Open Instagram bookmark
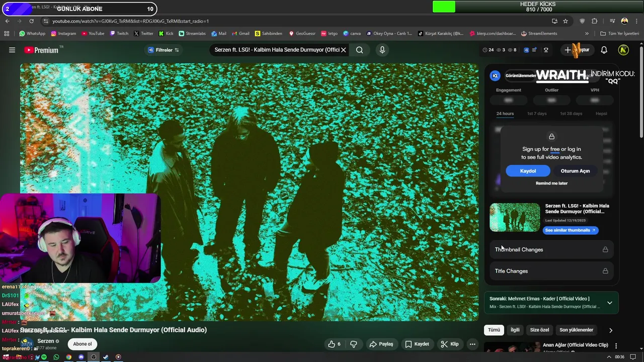Screen dimensions: 644x362 pyautogui.click(x=63, y=34)
